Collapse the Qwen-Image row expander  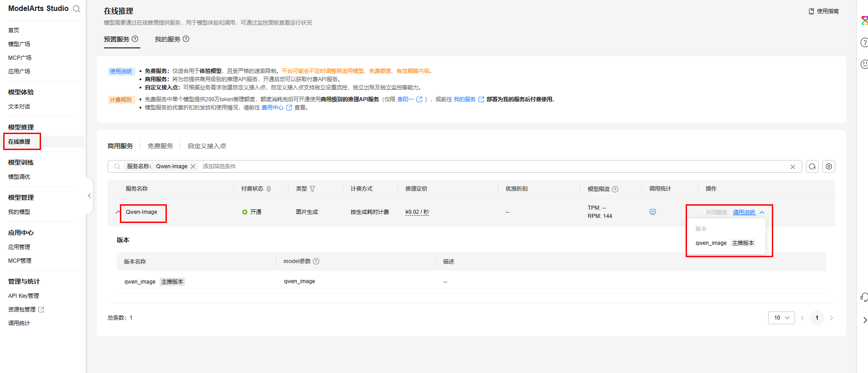coord(118,212)
